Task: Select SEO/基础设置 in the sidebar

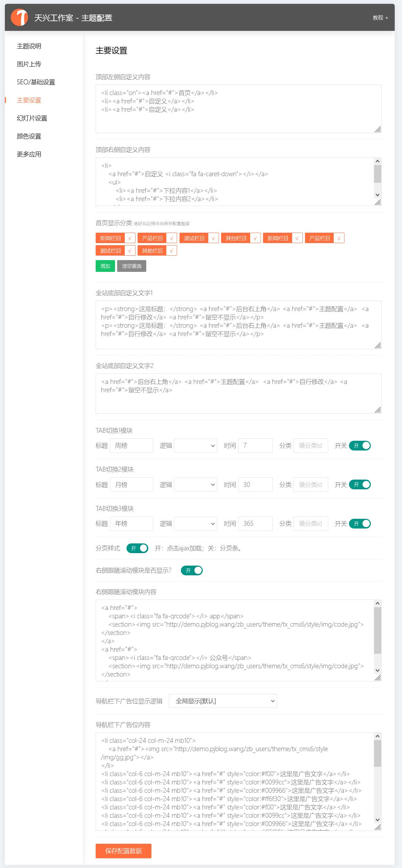Action: tap(36, 82)
